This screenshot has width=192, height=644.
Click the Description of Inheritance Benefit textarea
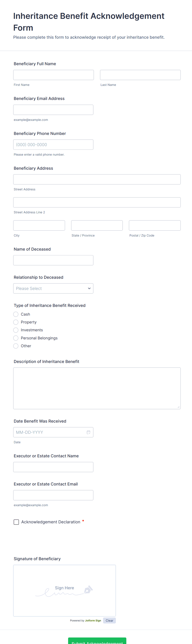click(x=97, y=388)
